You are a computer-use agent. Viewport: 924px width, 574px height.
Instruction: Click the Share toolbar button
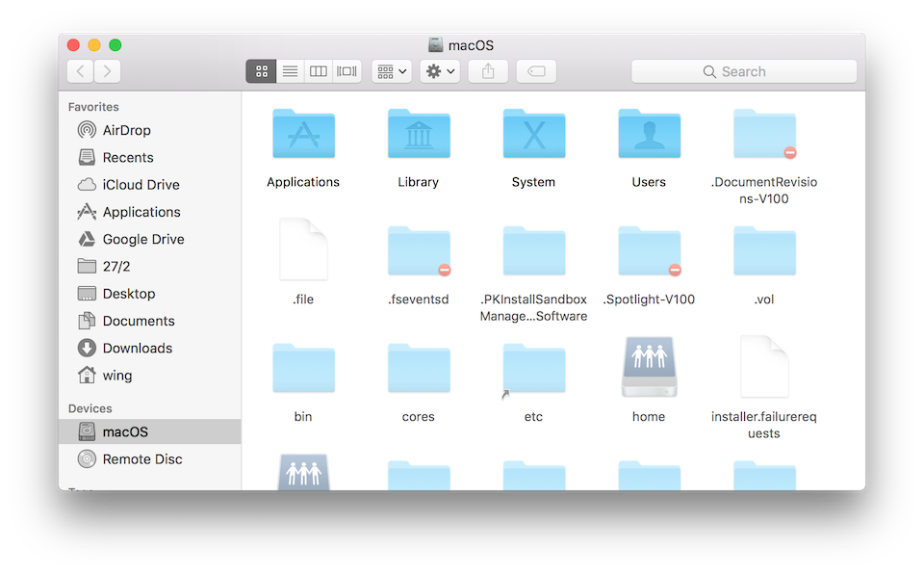click(488, 71)
